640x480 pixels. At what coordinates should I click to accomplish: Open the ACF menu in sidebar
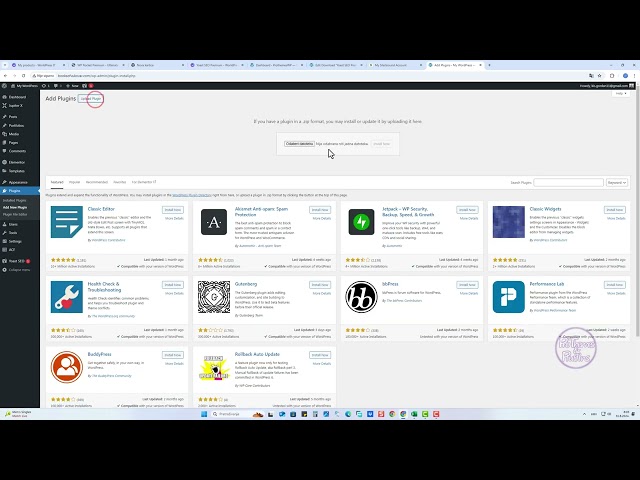pyautogui.click(x=12, y=250)
